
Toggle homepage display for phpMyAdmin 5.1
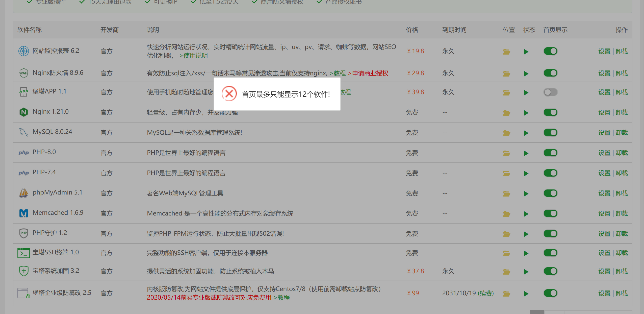pos(550,193)
